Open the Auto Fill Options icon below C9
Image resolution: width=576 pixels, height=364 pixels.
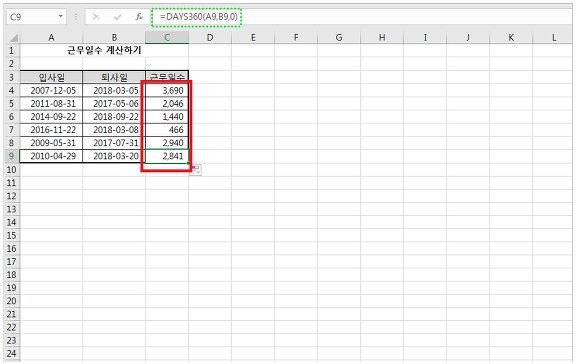click(195, 170)
